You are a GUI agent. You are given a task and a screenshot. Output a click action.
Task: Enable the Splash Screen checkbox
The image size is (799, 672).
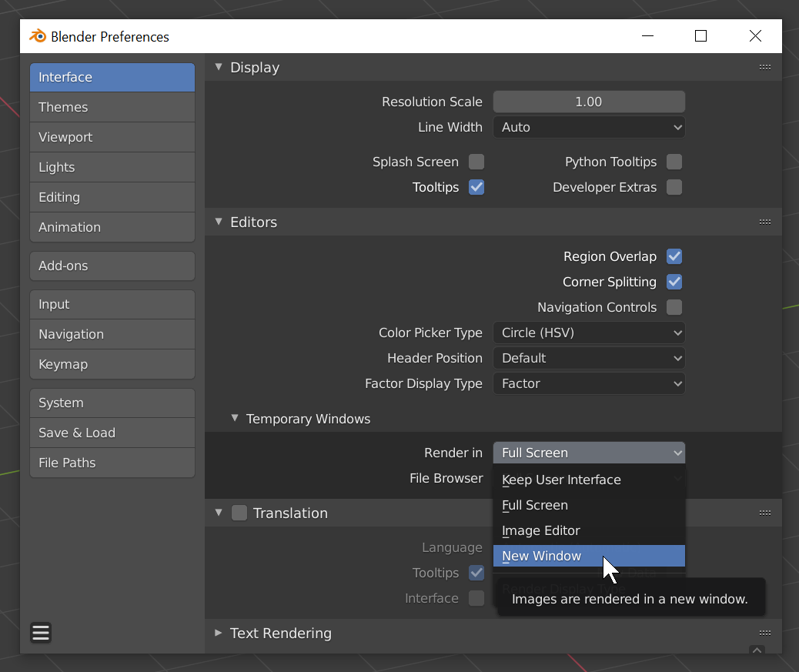[x=476, y=162]
